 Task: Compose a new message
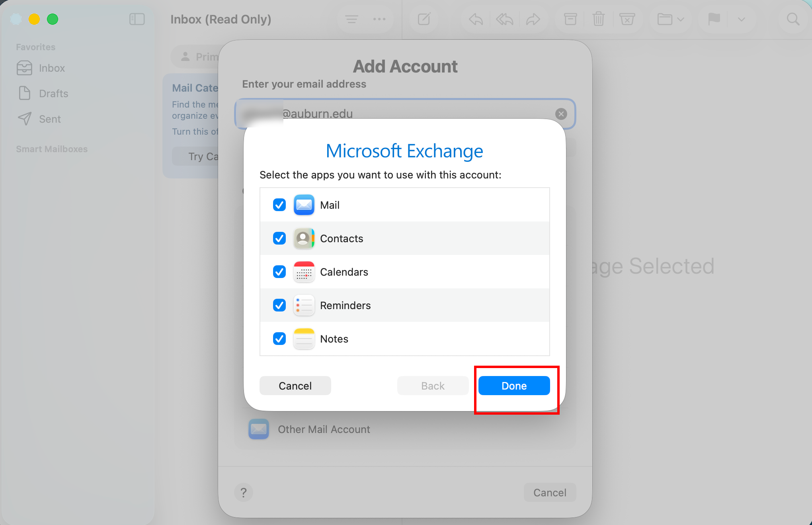pos(424,19)
